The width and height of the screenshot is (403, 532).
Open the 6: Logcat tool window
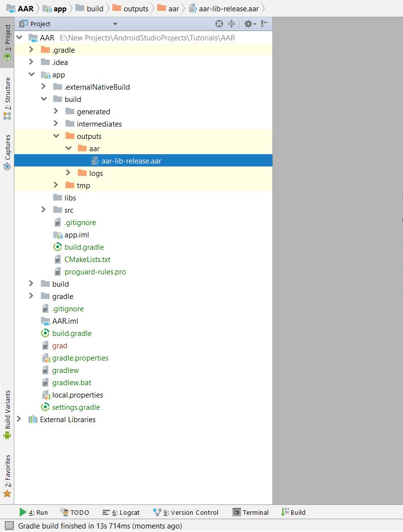click(x=121, y=512)
